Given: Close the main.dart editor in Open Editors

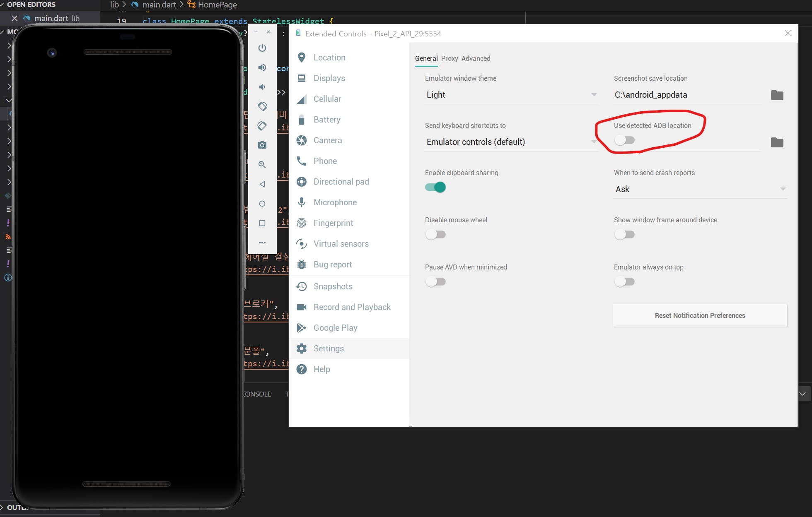Looking at the screenshot, I should point(15,18).
